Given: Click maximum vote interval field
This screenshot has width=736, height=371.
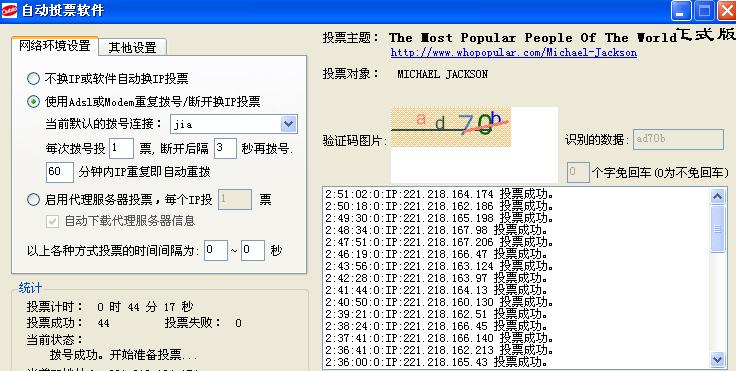Looking at the screenshot, I should pos(253,250).
